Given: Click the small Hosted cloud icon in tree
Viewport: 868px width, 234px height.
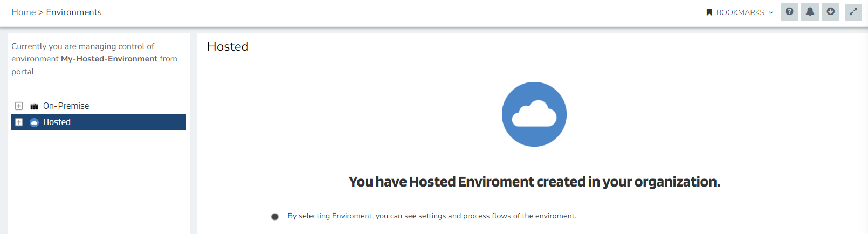Looking at the screenshot, I should (34, 122).
